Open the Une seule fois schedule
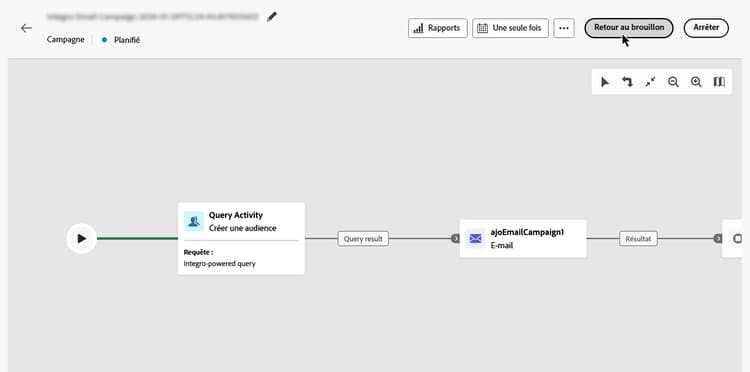The image size is (750, 372). pos(510,28)
